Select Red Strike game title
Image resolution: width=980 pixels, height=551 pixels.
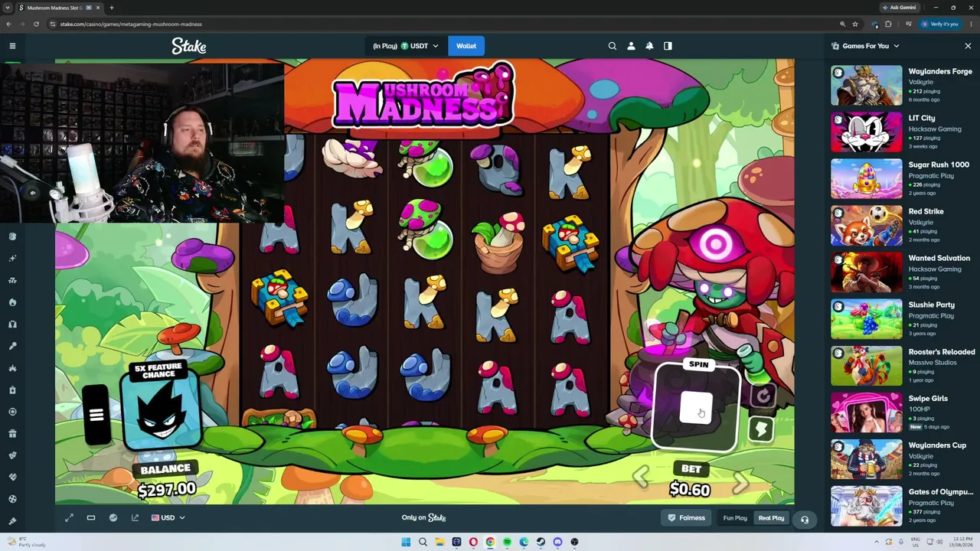926,211
